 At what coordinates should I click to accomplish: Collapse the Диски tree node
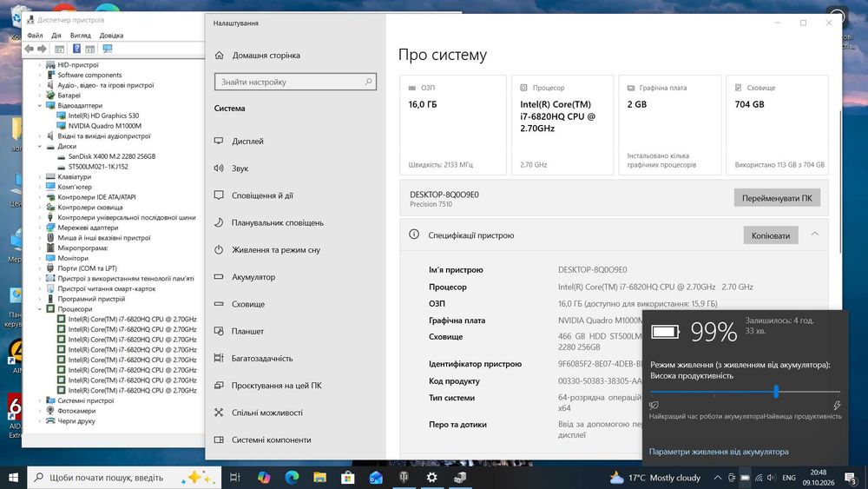click(40, 147)
